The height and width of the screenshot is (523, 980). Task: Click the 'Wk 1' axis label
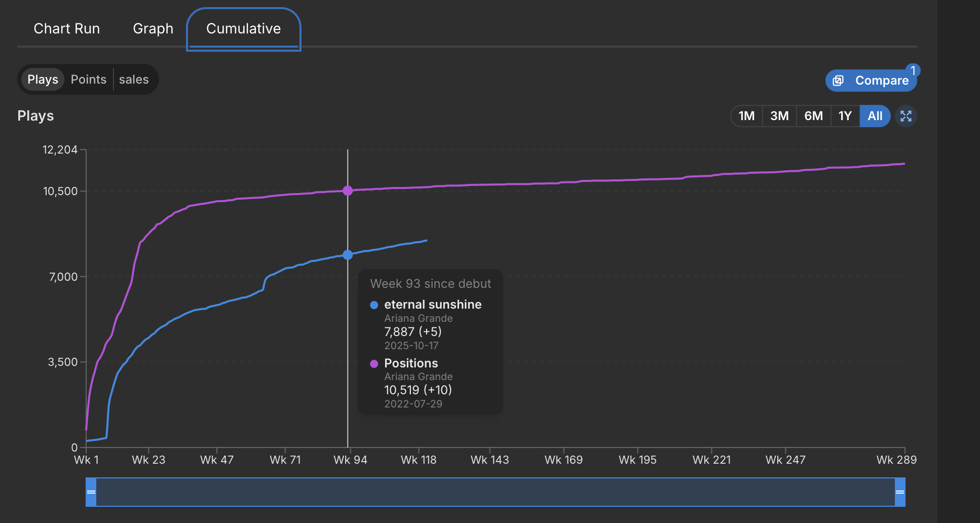pyautogui.click(x=86, y=460)
